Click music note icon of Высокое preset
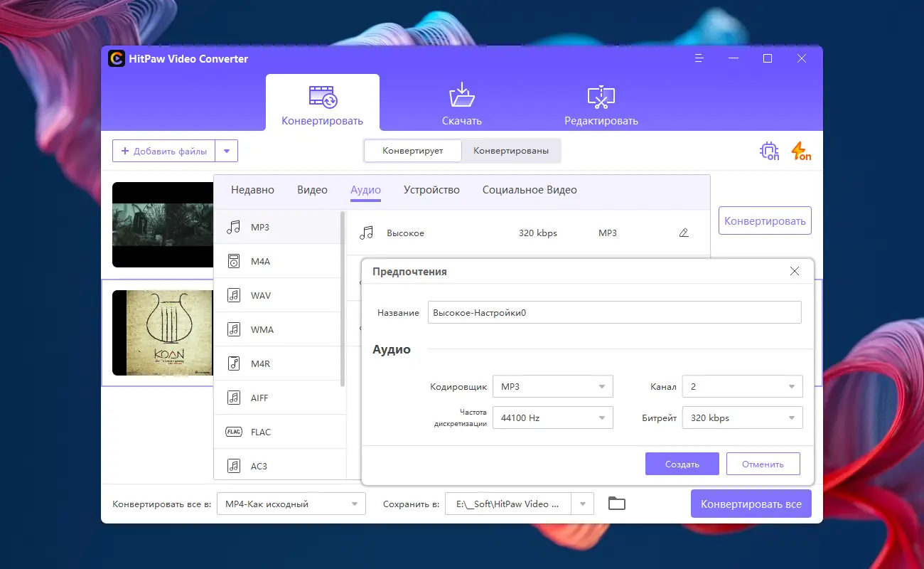The image size is (924, 569). (x=366, y=233)
